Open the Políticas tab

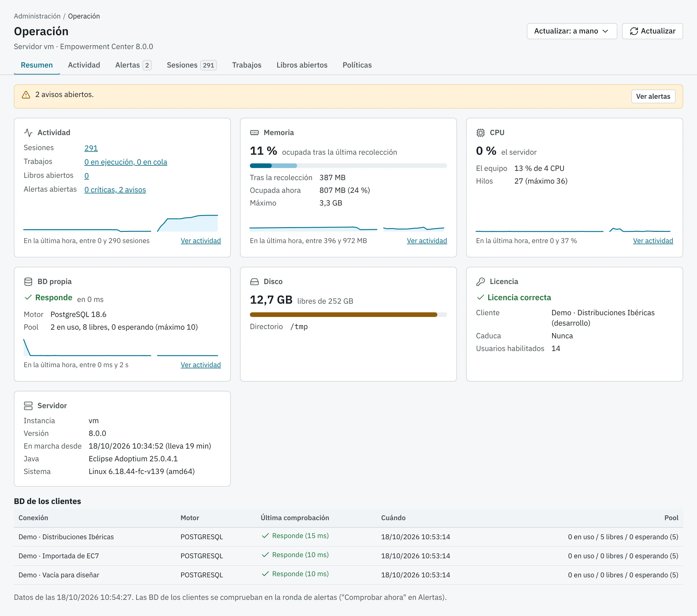point(357,65)
